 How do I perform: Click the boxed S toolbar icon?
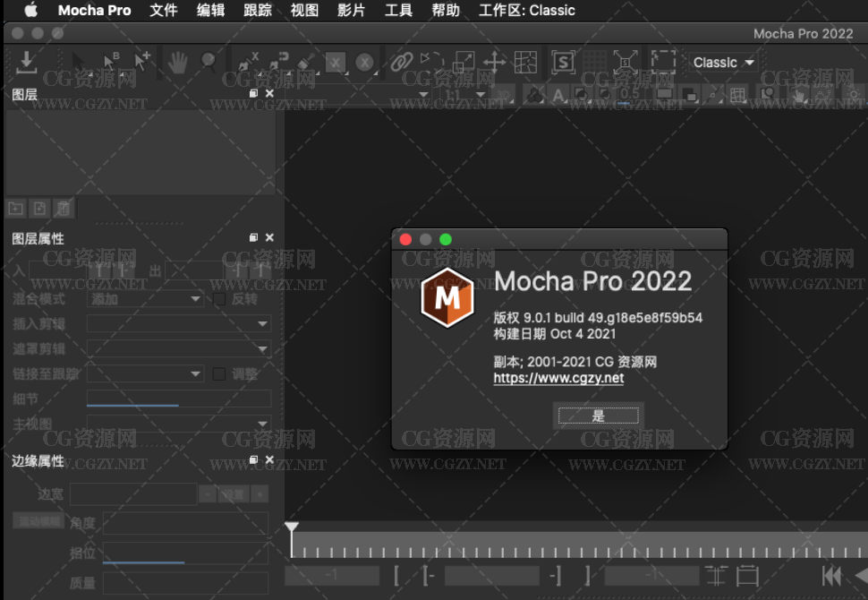pos(563,62)
